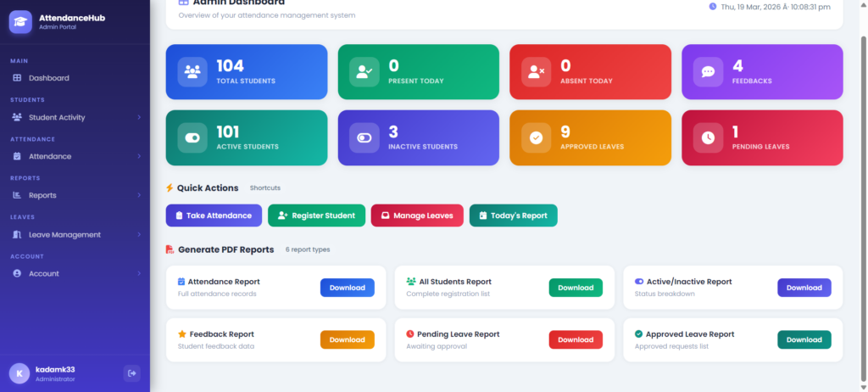This screenshot has height=392, width=868.
Task: Click the Active Students toggle icon
Action: [192, 137]
